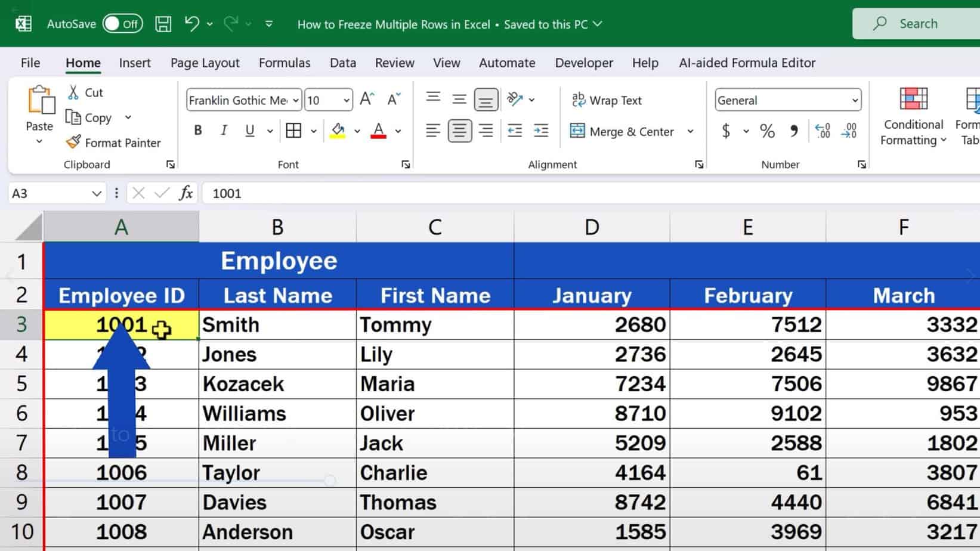Click the Save icon
The height and width of the screenshot is (551, 980).
tap(162, 23)
